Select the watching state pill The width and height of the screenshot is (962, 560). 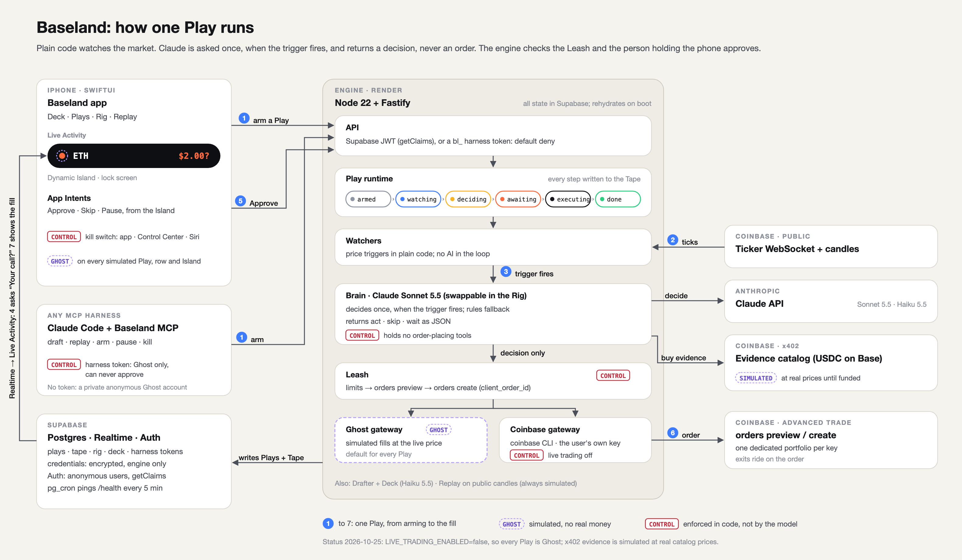tap(418, 199)
